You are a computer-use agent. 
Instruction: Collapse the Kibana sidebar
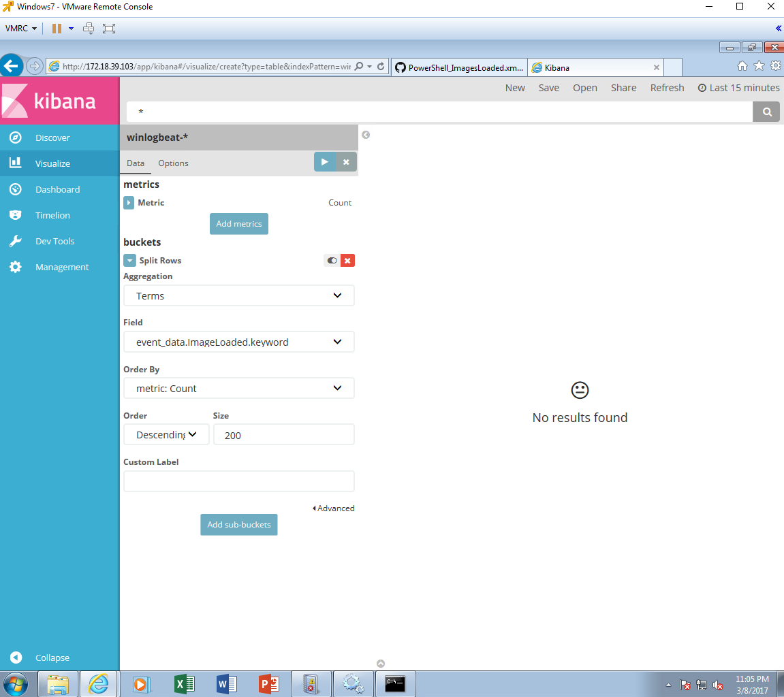pyautogui.click(x=52, y=658)
